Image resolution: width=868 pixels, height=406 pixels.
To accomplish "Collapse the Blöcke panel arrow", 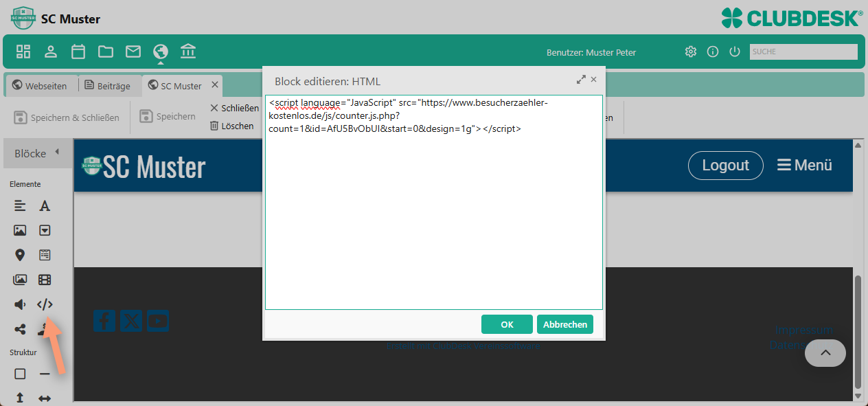I will [x=57, y=152].
